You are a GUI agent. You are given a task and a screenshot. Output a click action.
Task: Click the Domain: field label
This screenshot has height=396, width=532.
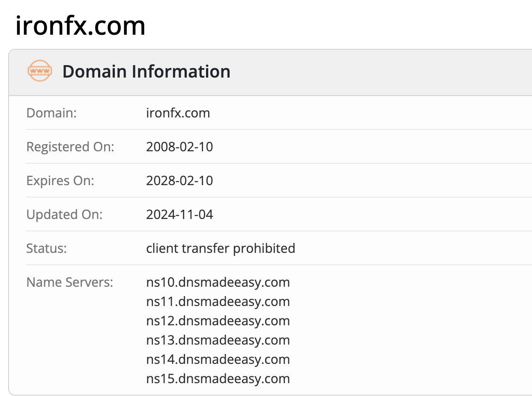[52, 113]
